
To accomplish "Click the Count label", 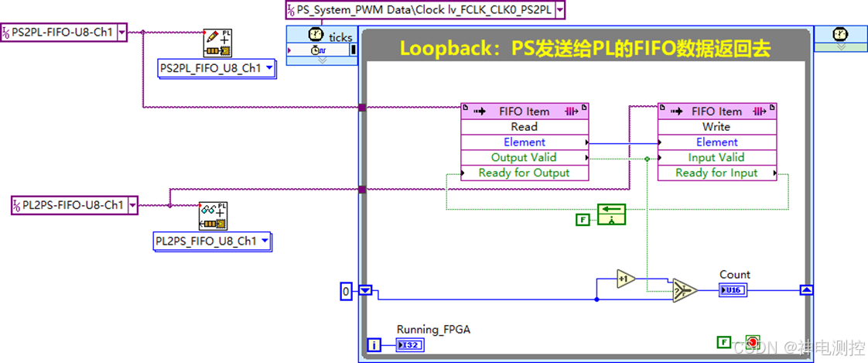I will [735, 274].
